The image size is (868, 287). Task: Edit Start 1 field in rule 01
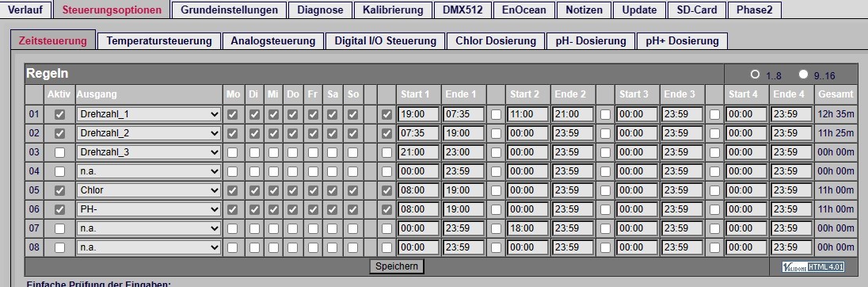tap(418, 114)
